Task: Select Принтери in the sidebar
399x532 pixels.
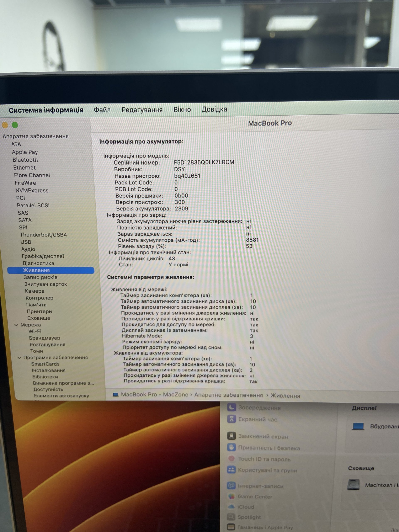Action: [39, 311]
